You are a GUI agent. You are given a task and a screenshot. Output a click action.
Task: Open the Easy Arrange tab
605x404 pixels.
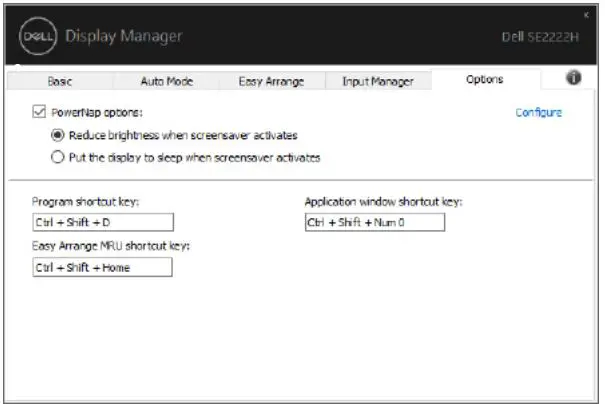pos(272,81)
